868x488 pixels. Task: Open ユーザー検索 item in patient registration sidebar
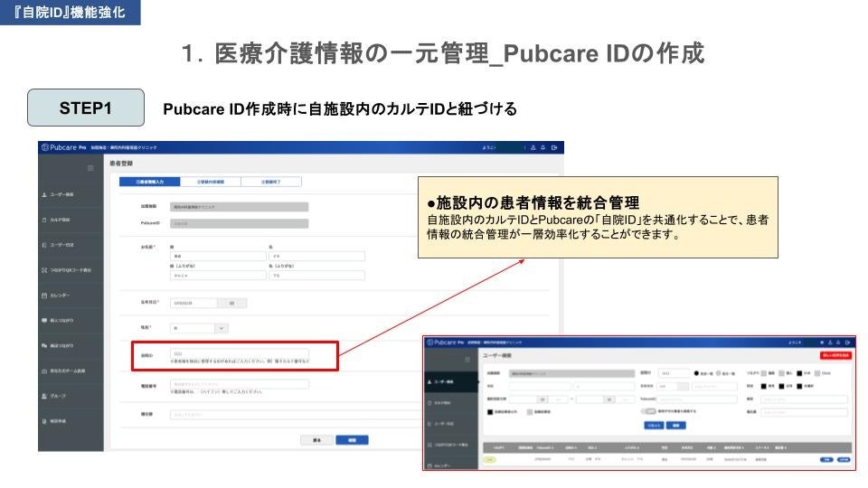point(71,195)
